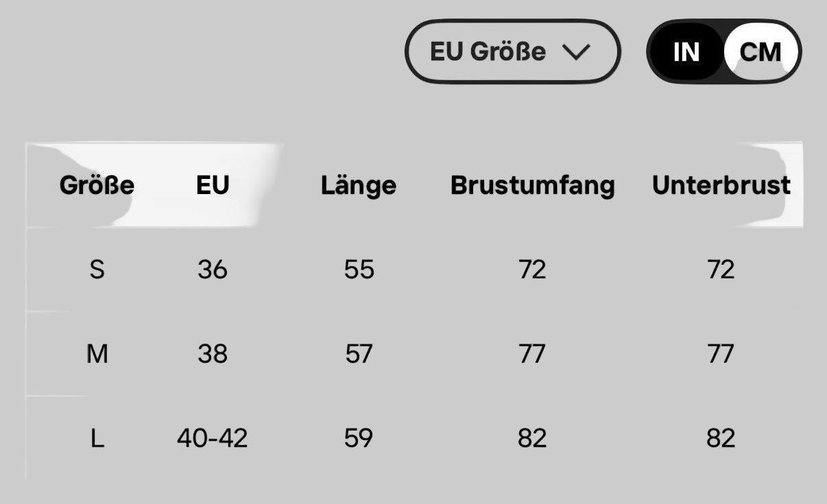
Task: Click the Länge value 59
Action: click(x=359, y=438)
